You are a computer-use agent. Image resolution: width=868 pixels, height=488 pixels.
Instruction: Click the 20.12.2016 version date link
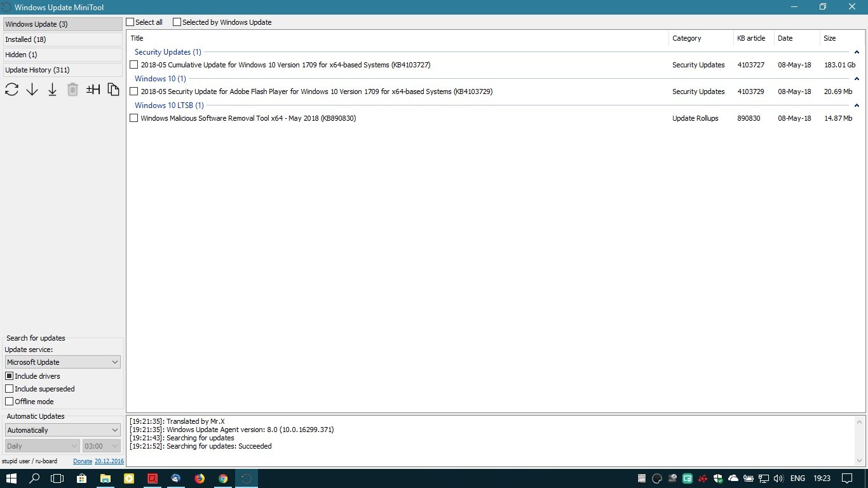(109, 461)
